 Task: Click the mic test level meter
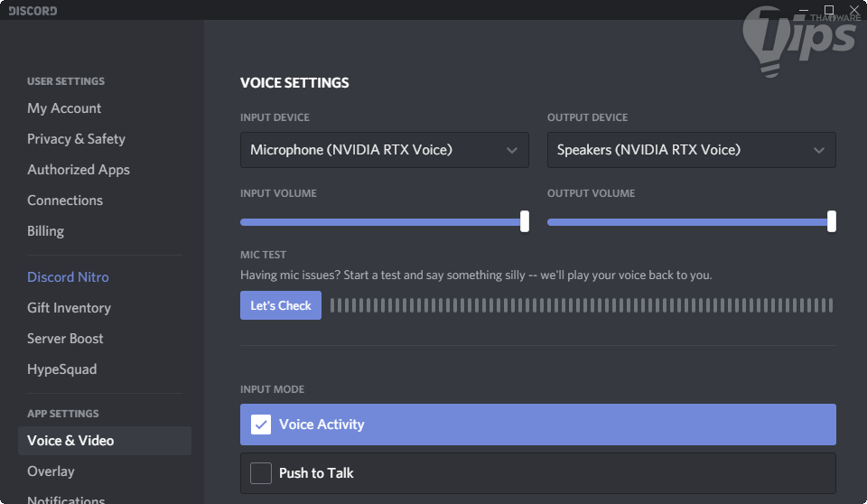[581, 305]
